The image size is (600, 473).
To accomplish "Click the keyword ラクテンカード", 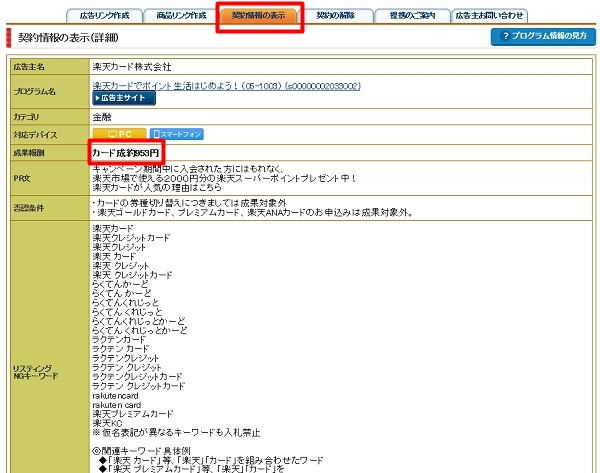I will (119, 339).
